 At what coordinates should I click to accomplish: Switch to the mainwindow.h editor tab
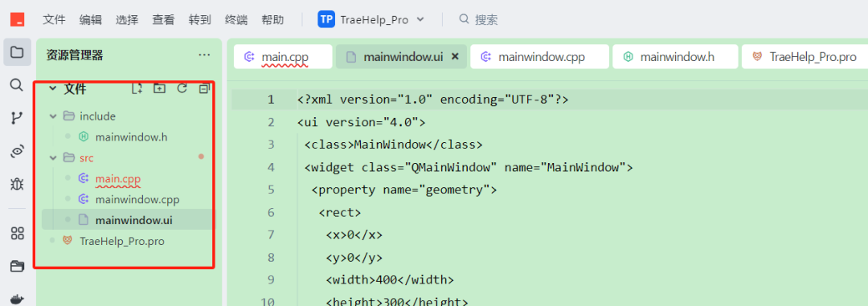[x=675, y=56]
